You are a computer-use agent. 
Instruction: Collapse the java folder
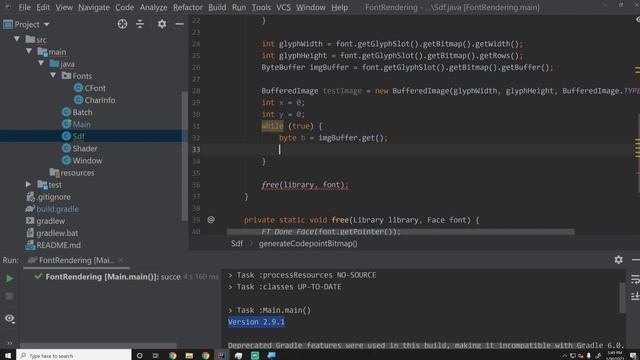(41, 63)
